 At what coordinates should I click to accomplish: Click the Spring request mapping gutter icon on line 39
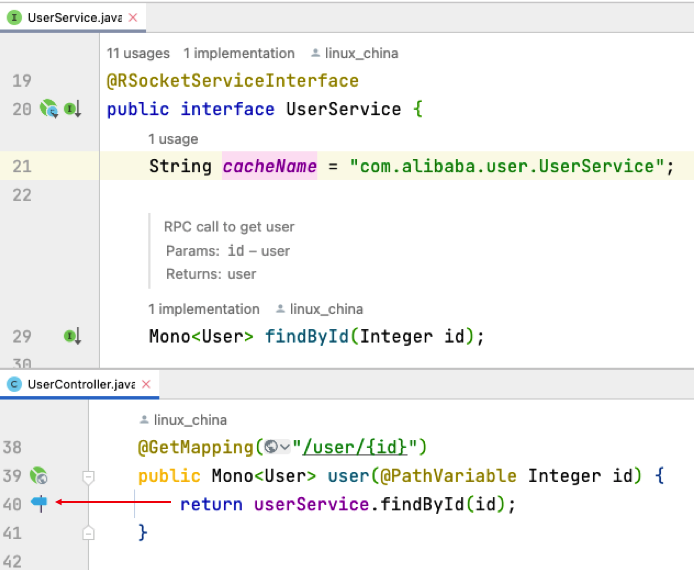tap(39, 476)
